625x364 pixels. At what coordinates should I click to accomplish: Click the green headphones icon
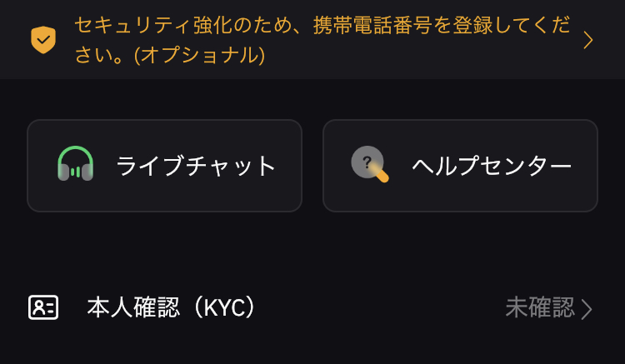coord(75,164)
